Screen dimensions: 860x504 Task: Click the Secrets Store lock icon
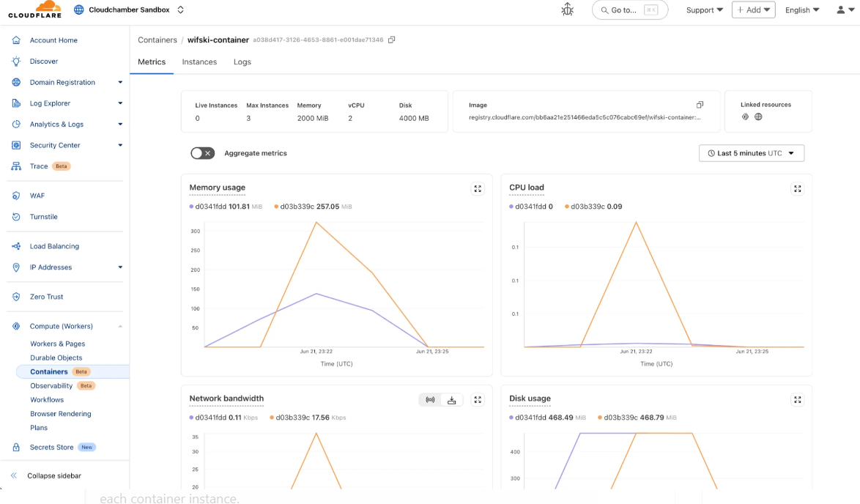[x=16, y=447]
